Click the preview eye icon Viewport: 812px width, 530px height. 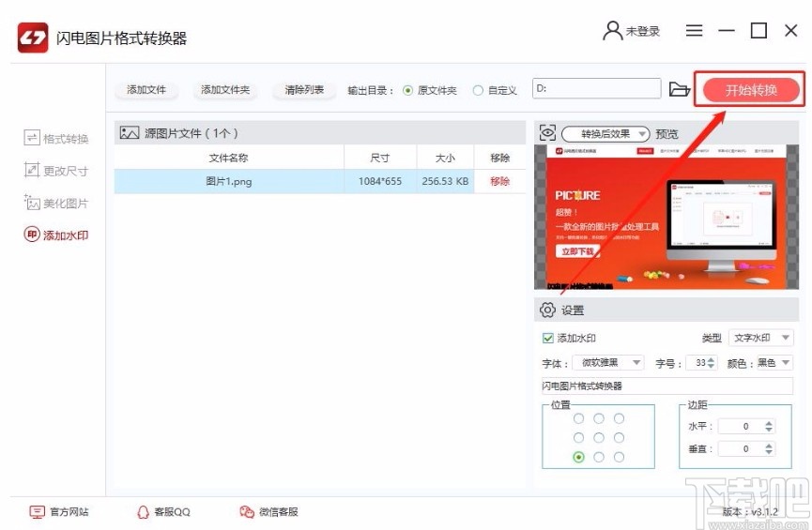pos(547,133)
